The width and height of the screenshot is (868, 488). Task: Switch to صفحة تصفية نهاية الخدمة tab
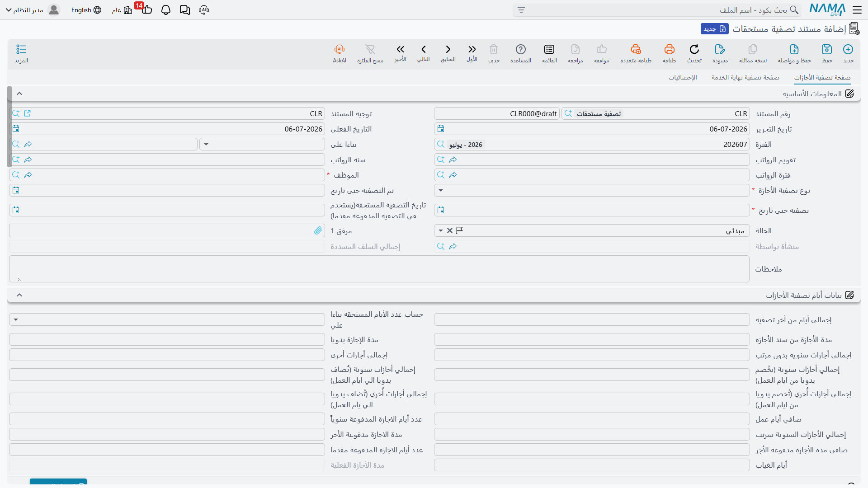pos(745,77)
